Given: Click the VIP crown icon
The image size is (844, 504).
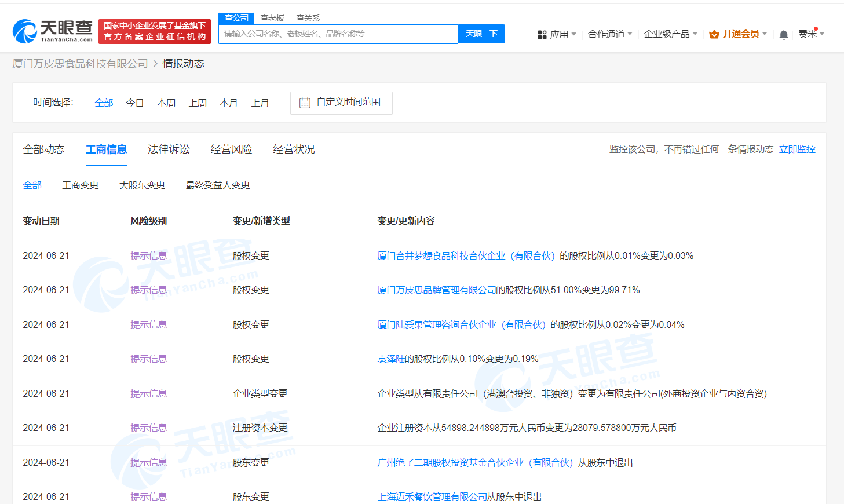Looking at the screenshot, I should pyautogui.click(x=714, y=35).
